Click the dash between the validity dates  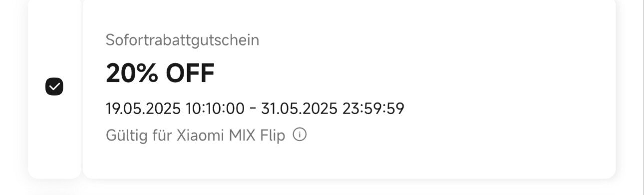pyautogui.click(x=253, y=108)
